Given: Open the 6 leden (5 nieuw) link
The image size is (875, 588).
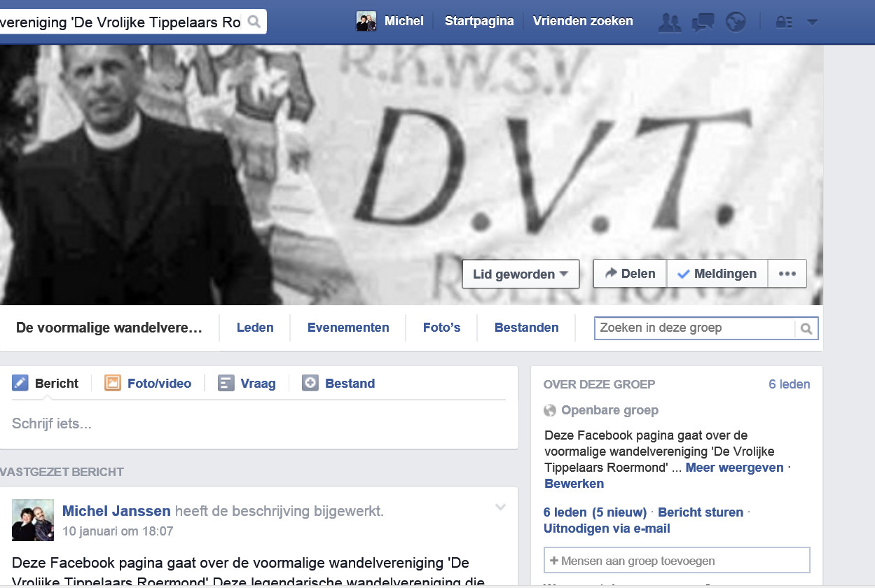Looking at the screenshot, I should point(595,512).
